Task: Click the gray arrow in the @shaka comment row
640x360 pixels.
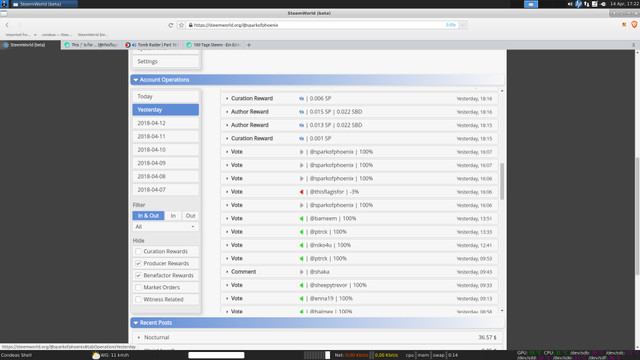Action: coord(301,272)
